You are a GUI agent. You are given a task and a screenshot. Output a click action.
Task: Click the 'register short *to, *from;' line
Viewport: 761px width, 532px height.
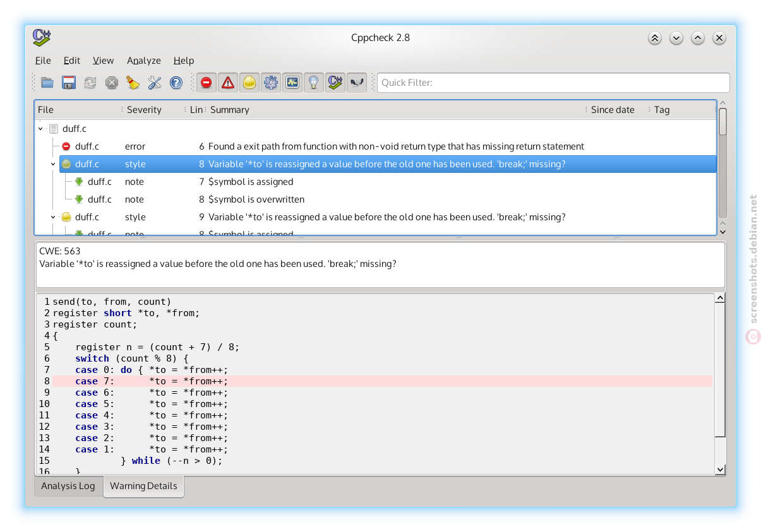point(126,313)
